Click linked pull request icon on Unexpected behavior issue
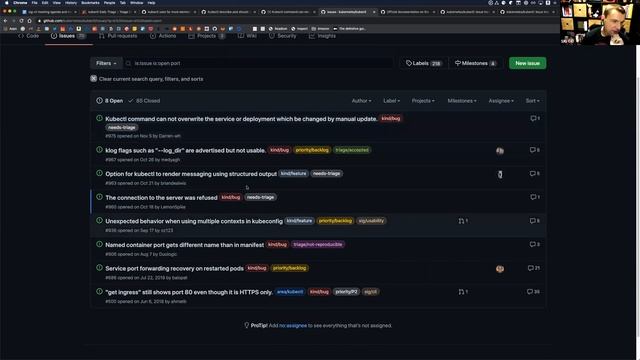Viewport: 640px width, 360px height. (x=463, y=221)
